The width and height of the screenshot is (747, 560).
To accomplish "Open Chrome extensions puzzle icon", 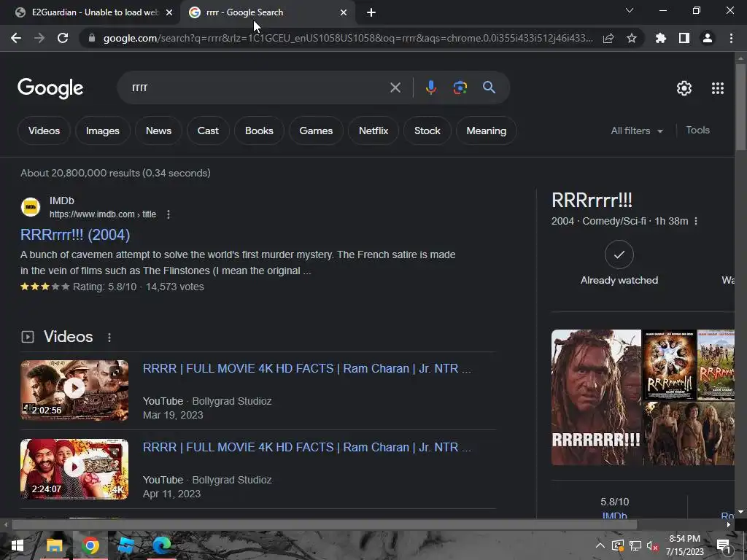I will coord(661,38).
